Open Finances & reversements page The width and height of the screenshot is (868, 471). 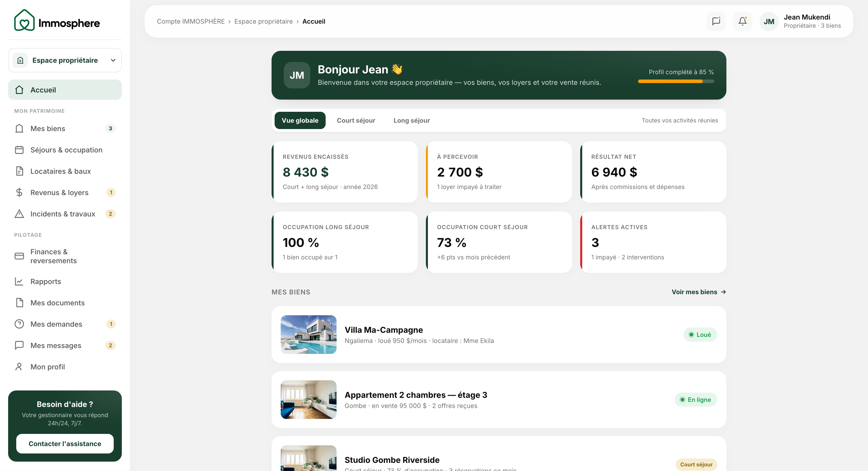pos(65,256)
